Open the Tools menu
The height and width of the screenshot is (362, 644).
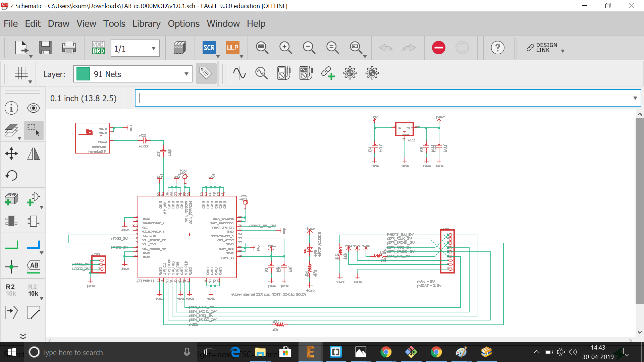pyautogui.click(x=114, y=23)
